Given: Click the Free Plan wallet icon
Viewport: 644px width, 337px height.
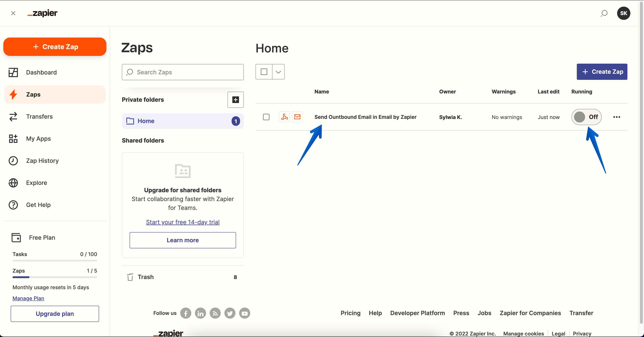Looking at the screenshot, I should tap(16, 237).
